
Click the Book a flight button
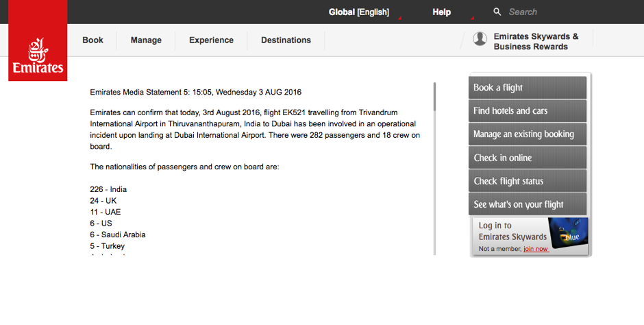point(528,88)
